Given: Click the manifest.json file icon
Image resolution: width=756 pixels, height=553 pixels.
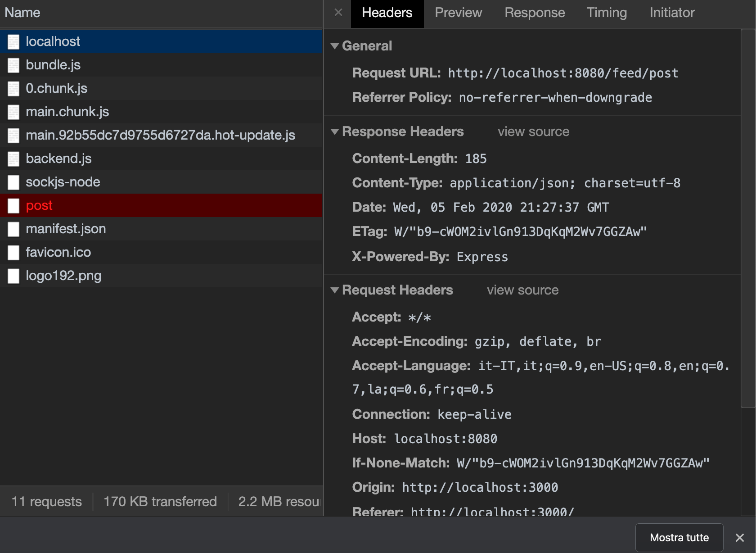Looking at the screenshot, I should (x=13, y=229).
